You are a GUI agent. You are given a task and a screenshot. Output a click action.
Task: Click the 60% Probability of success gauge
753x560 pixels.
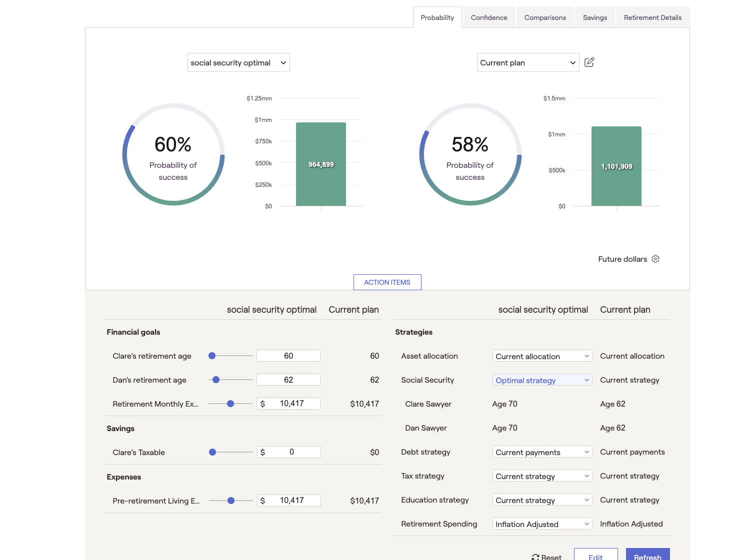[x=173, y=154]
